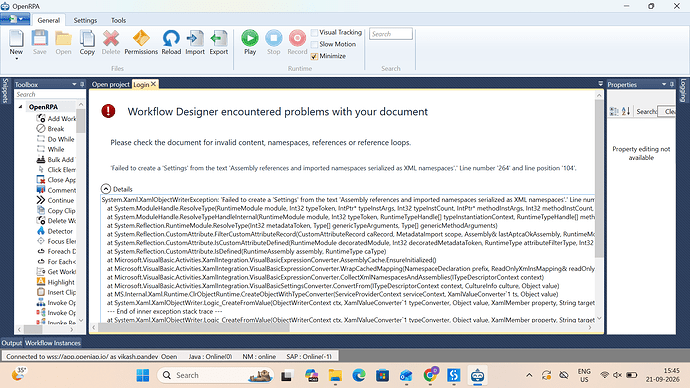Click the designer vertical scrollbar thumb
The height and width of the screenshot is (388, 690).
599,178
